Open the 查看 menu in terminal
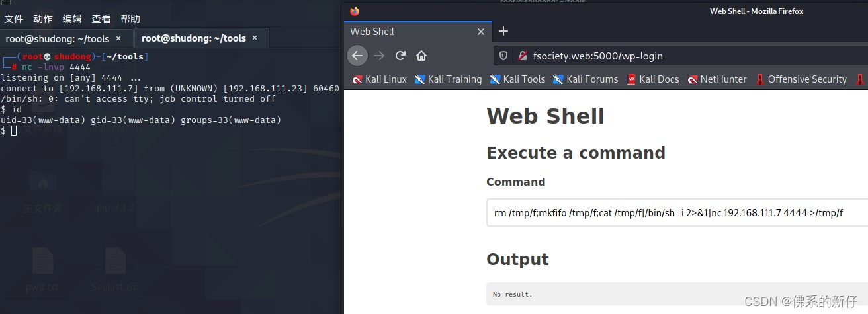The height and width of the screenshot is (314, 868). pos(101,19)
